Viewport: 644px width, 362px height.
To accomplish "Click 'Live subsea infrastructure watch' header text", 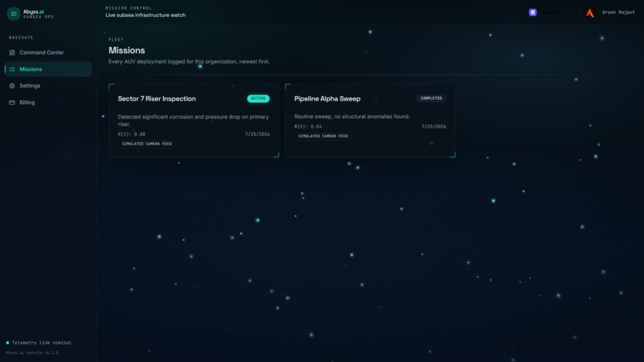I will (x=145, y=15).
